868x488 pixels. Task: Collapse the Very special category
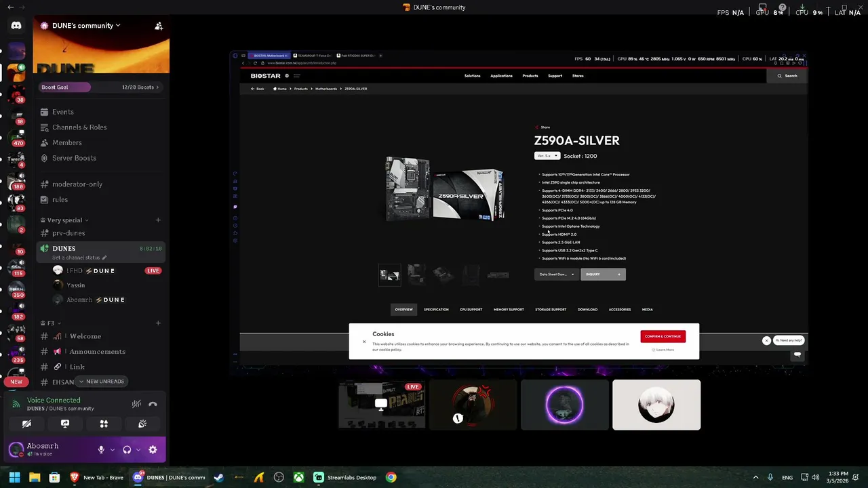65,220
